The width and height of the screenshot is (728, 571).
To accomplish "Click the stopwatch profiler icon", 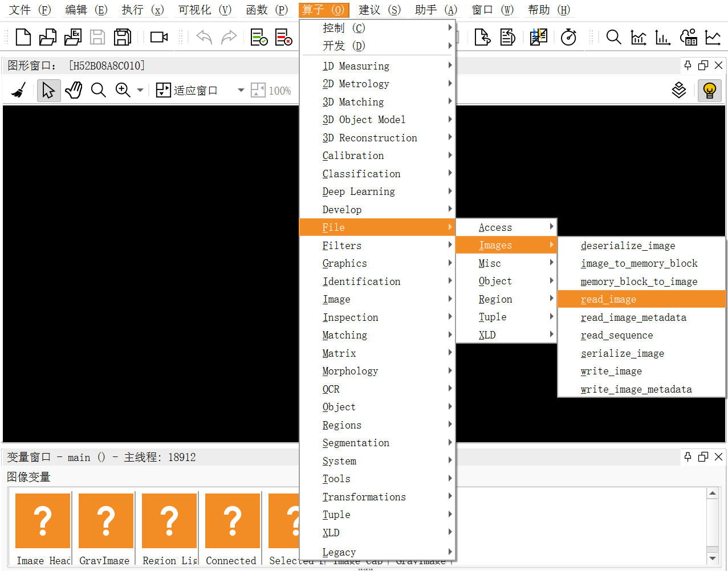I will pyautogui.click(x=569, y=37).
